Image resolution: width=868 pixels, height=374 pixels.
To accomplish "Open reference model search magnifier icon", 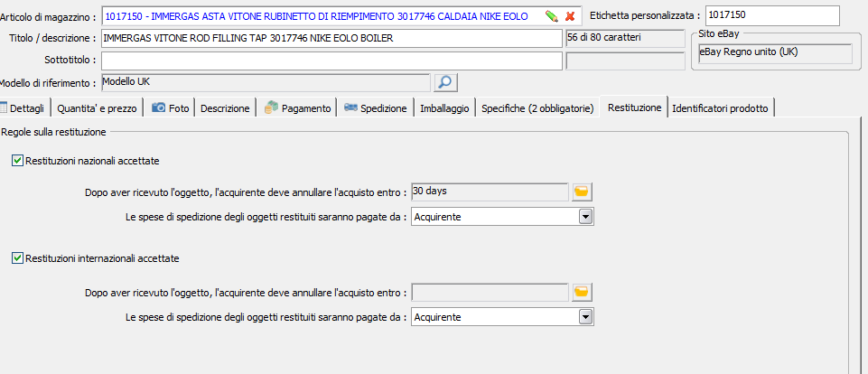I will pos(445,82).
